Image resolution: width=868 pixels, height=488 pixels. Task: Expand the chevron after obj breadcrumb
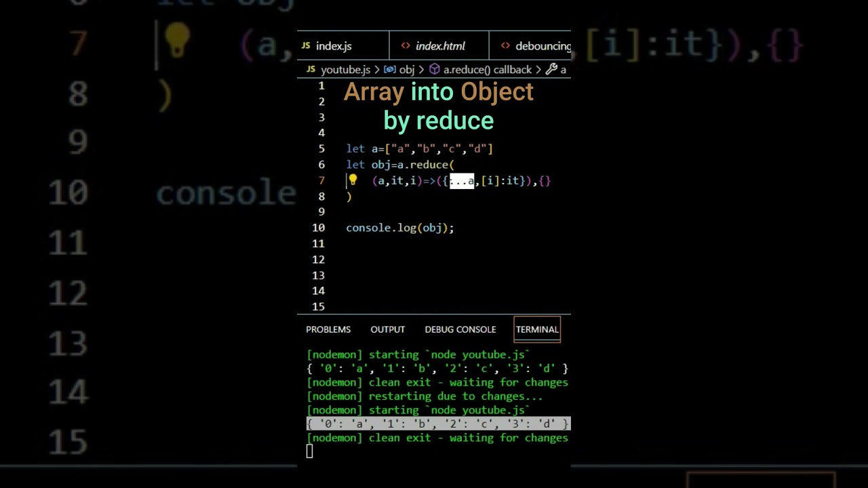[422, 70]
